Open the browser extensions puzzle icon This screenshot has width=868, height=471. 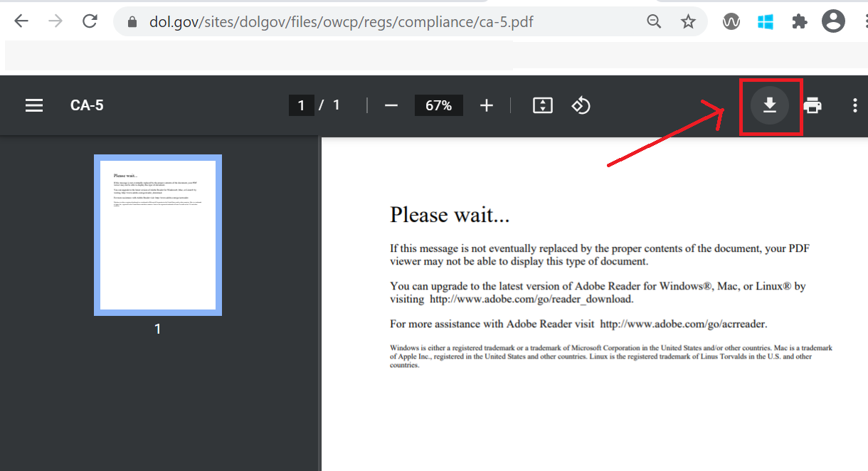pyautogui.click(x=799, y=21)
